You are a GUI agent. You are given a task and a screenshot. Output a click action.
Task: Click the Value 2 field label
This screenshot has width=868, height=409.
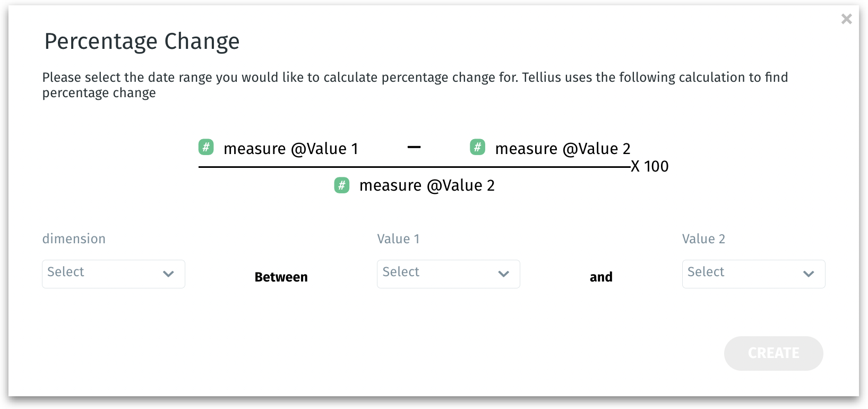click(703, 239)
